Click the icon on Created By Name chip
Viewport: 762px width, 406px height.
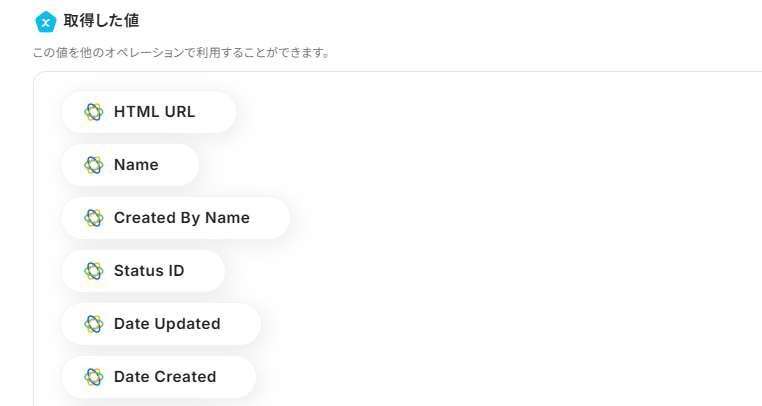(94, 218)
